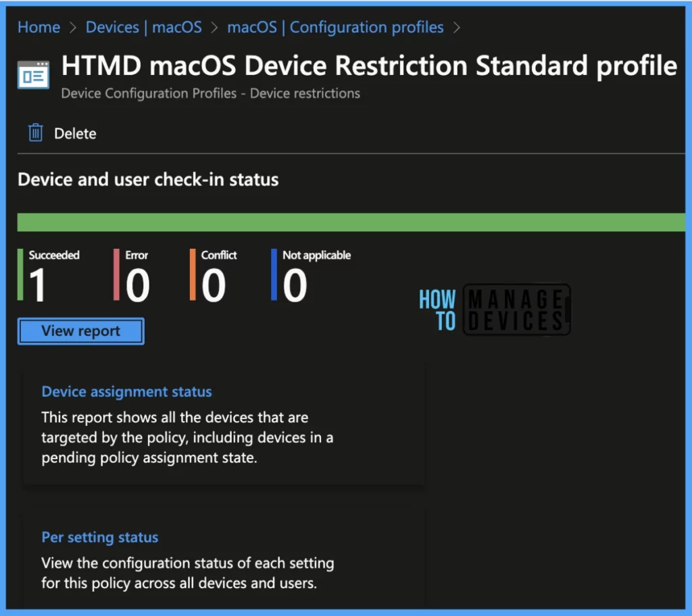This screenshot has height=616, width=692.
Task: Click the trash can Delete icon
Action: (x=36, y=133)
